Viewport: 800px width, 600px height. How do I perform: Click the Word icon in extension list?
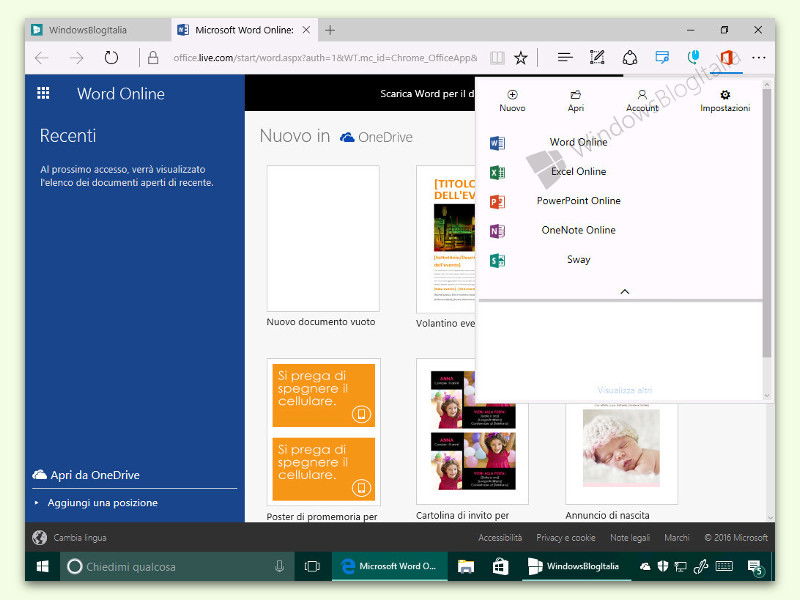[x=497, y=143]
